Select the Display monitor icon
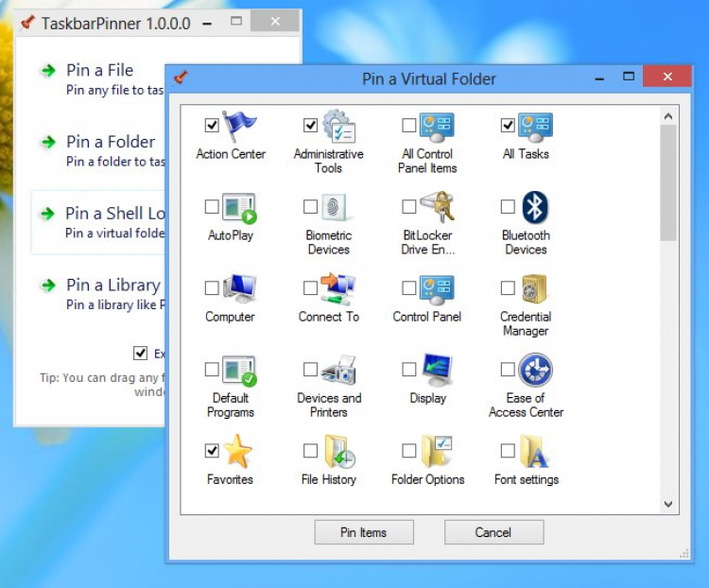Image resolution: width=709 pixels, height=588 pixels. click(x=437, y=370)
